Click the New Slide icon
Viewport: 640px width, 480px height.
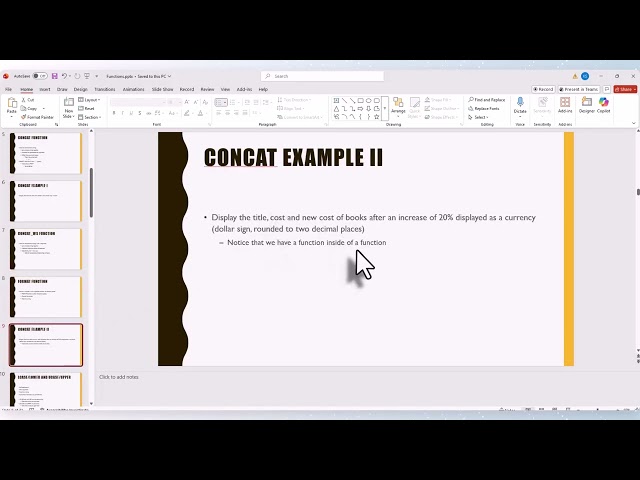[69, 102]
